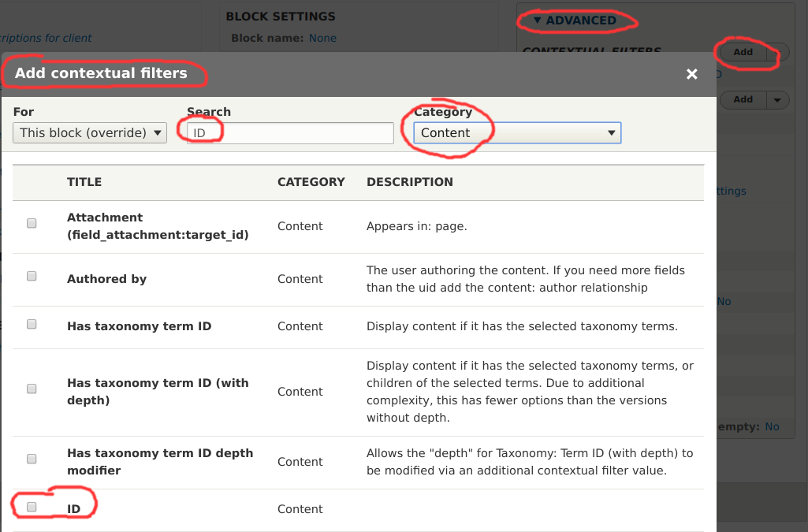
Task: Enable the Authored by checkbox
Action: 32,277
